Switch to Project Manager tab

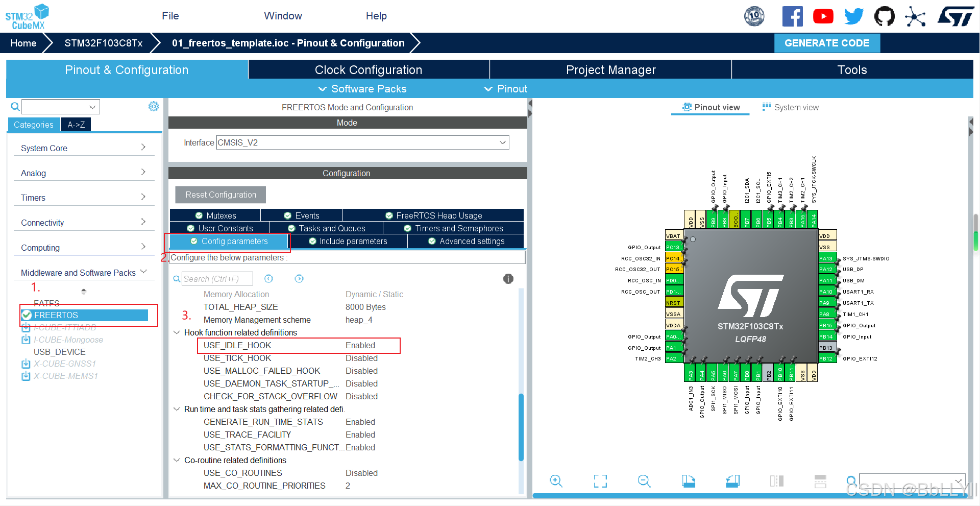pos(610,70)
